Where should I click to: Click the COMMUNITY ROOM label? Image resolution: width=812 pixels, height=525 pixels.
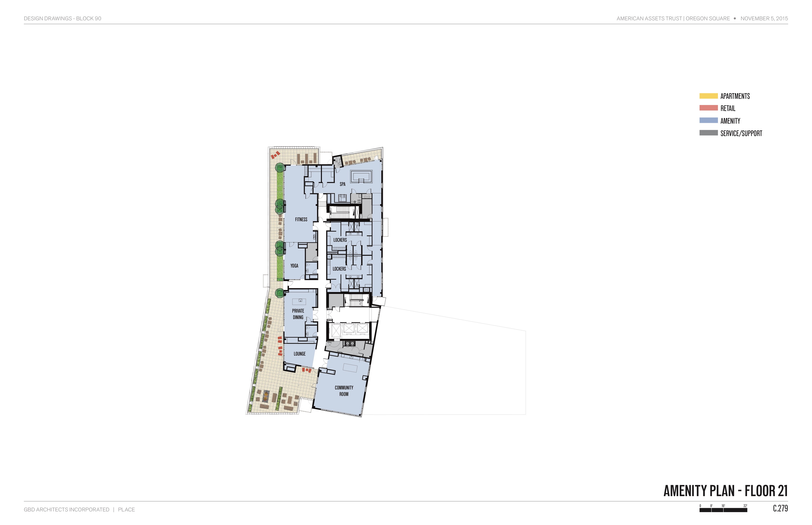point(344,391)
